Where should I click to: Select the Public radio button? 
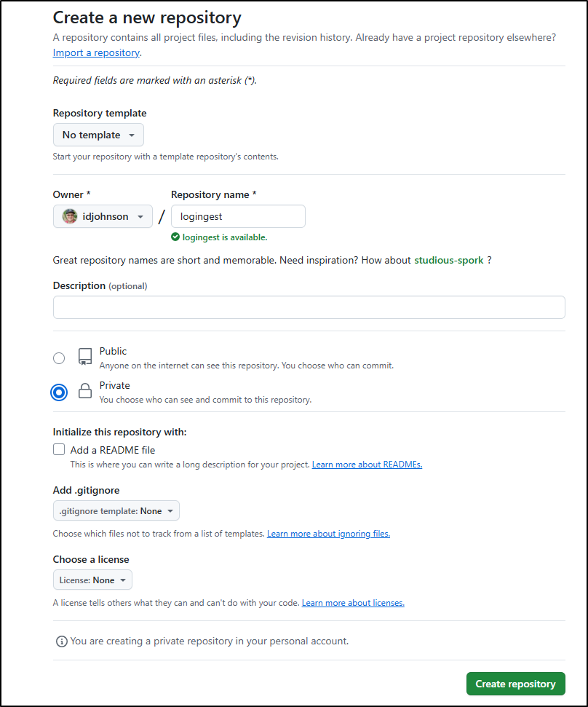[59, 358]
